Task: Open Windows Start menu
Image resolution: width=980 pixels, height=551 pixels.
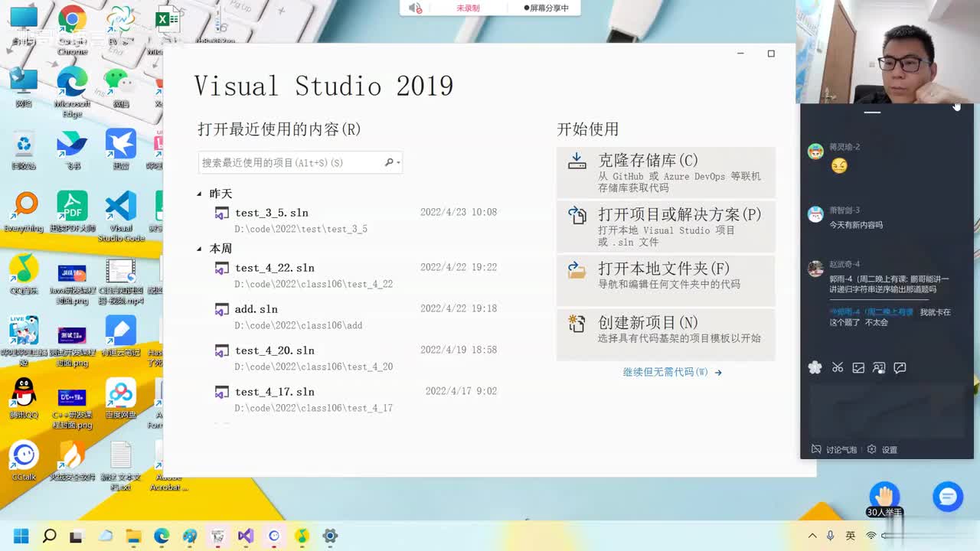Action: tap(21, 536)
